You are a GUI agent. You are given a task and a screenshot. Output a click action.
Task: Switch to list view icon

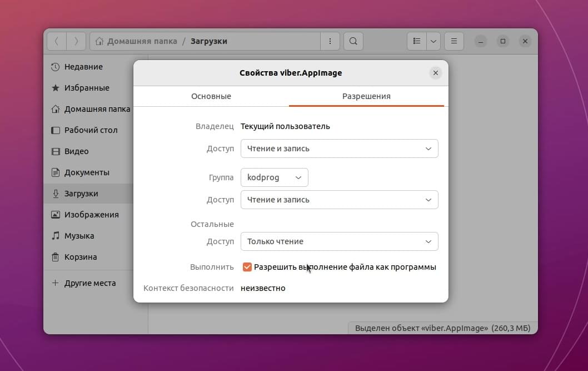(417, 41)
